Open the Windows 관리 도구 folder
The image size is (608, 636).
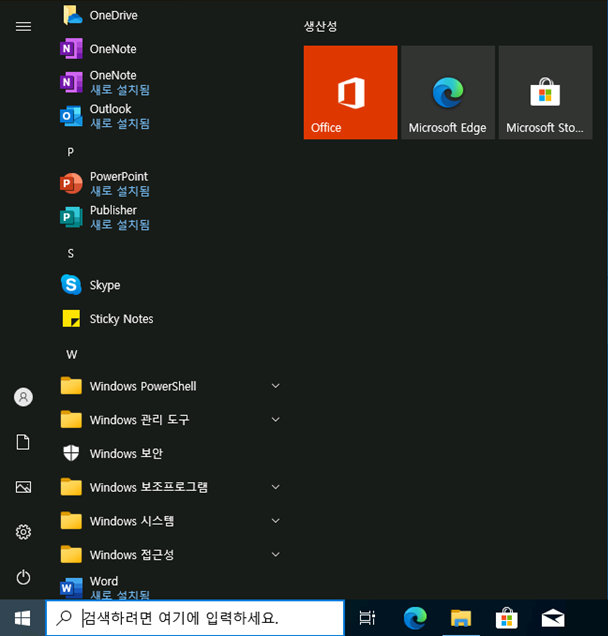pos(170,419)
